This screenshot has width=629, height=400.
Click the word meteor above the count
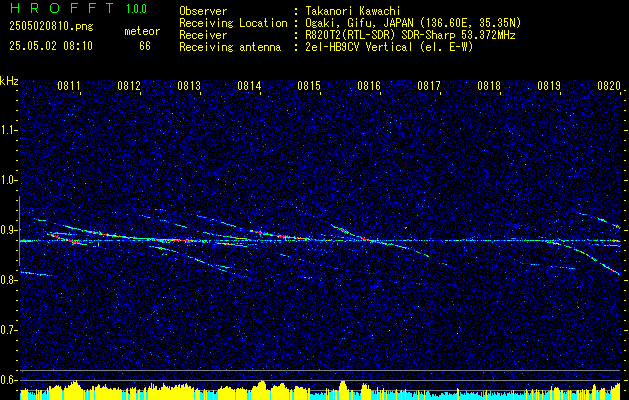click(x=142, y=31)
